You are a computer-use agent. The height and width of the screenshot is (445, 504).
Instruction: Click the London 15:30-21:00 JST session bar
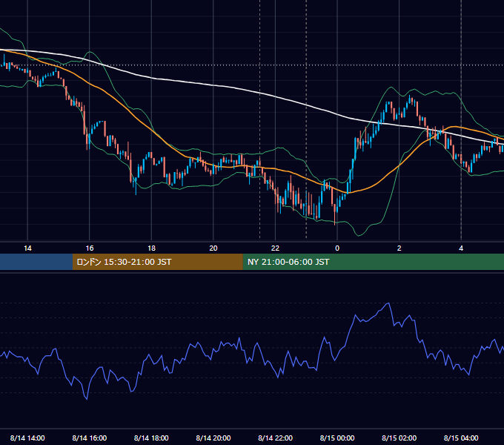[x=157, y=262]
